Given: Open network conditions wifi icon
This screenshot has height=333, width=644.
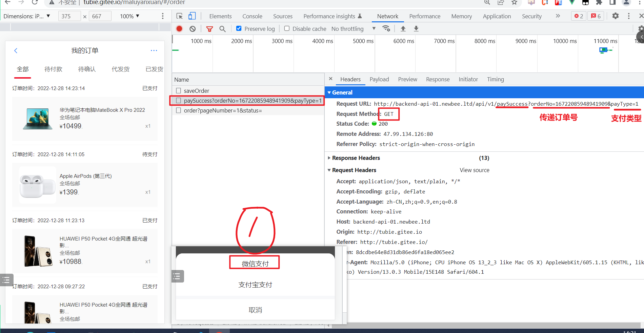Looking at the screenshot, I should (x=386, y=28).
